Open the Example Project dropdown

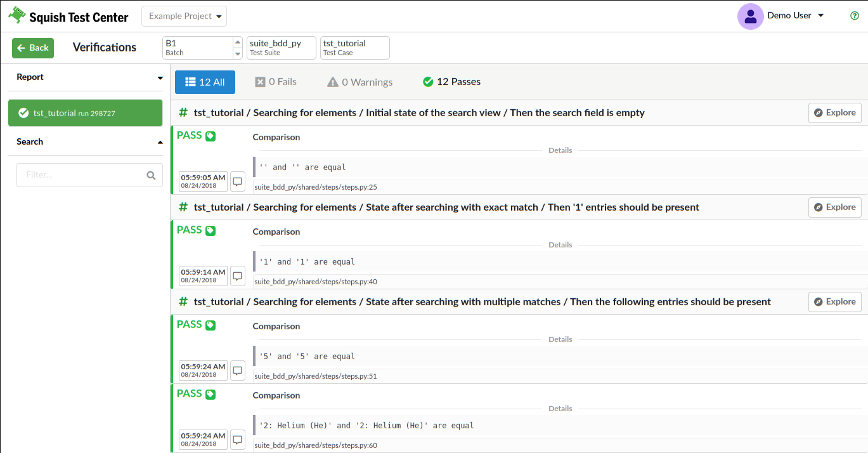[x=184, y=16]
